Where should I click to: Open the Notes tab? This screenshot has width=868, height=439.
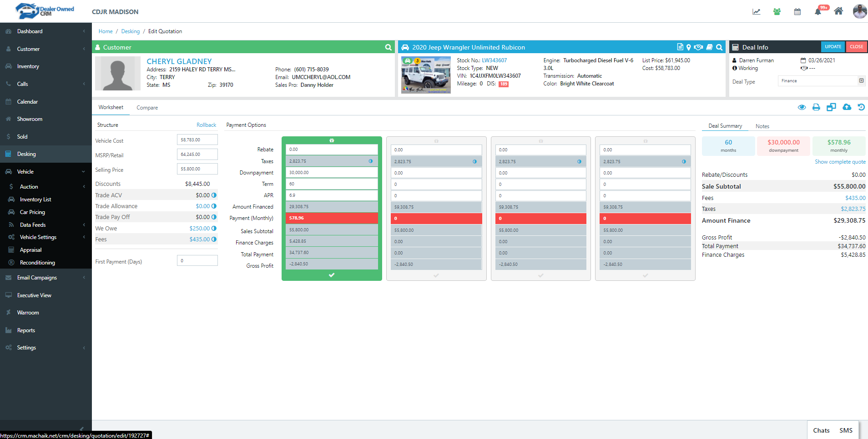click(762, 126)
